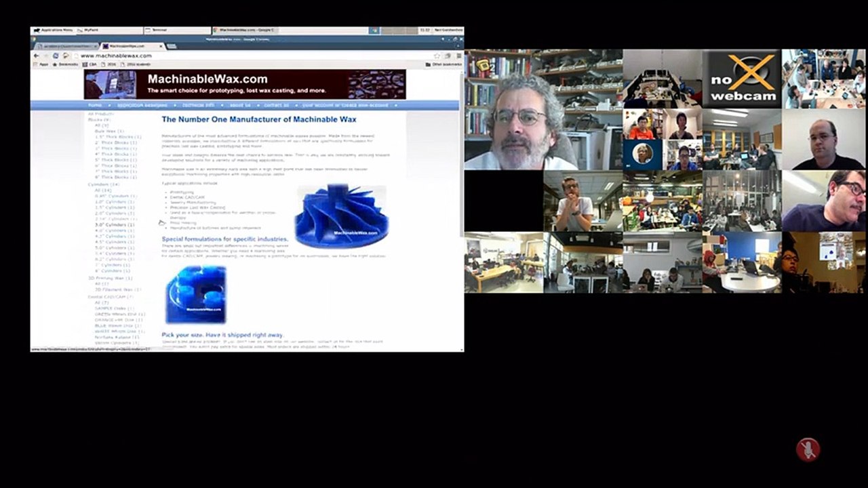The image size is (868, 488).
Task: Select video tile of man with mustache and glasses
Action: (x=823, y=201)
